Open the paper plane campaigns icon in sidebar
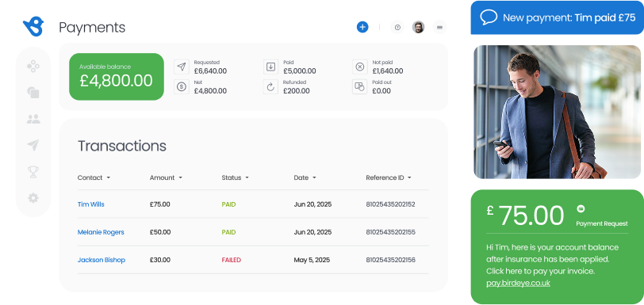644x305 pixels. point(33,145)
